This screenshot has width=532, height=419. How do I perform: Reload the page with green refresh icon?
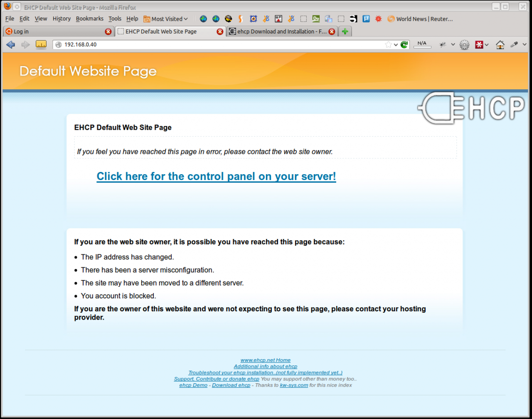[404, 44]
